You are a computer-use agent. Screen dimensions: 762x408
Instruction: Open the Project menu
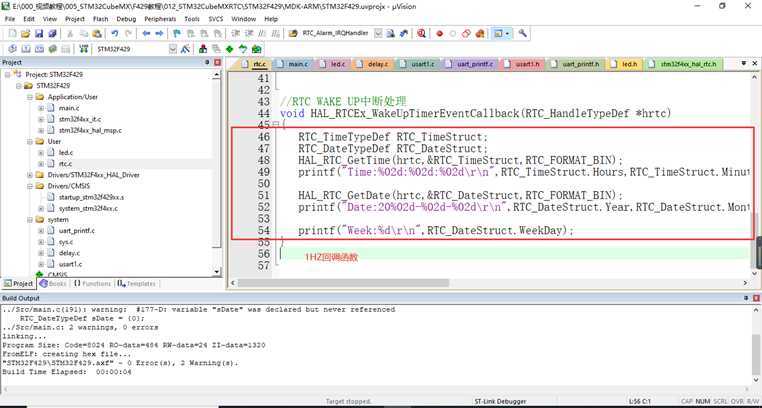[75, 19]
